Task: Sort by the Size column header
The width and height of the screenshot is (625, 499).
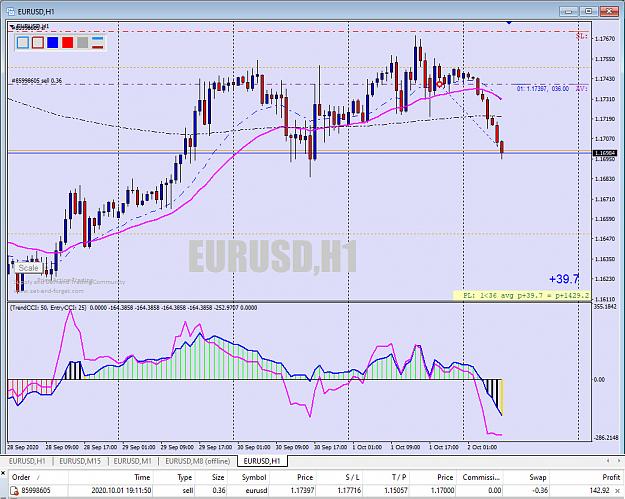Action: tap(211, 477)
